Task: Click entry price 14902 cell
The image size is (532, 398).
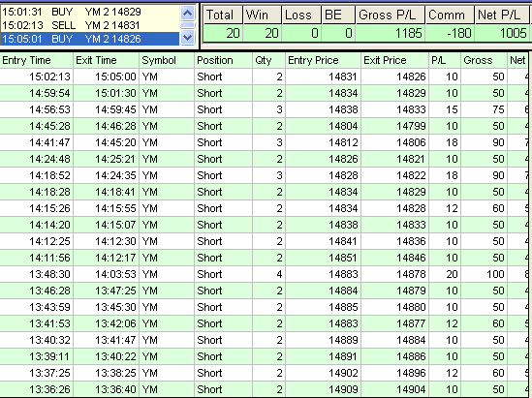Action: coord(324,373)
